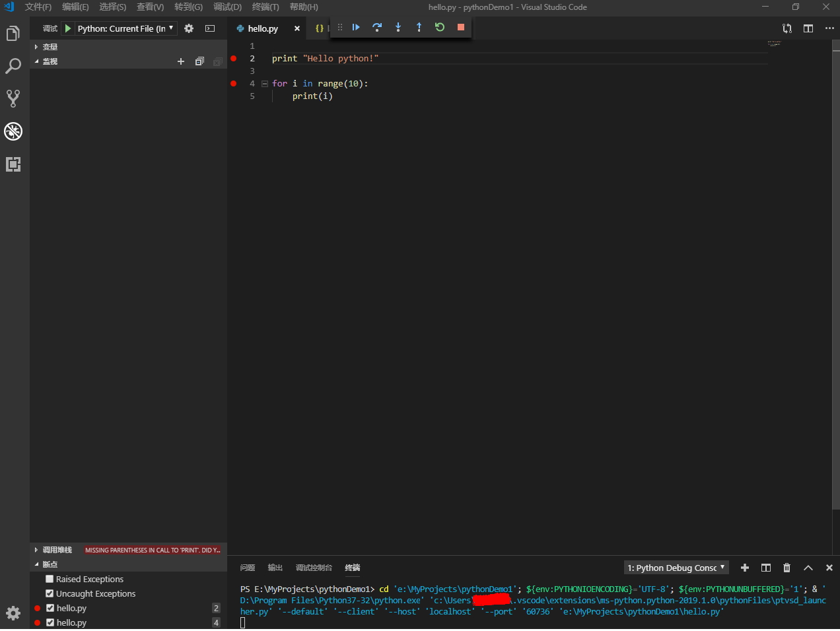The height and width of the screenshot is (631, 840).
Task: Place cursor on print "Hello python!" line
Action: point(325,58)
